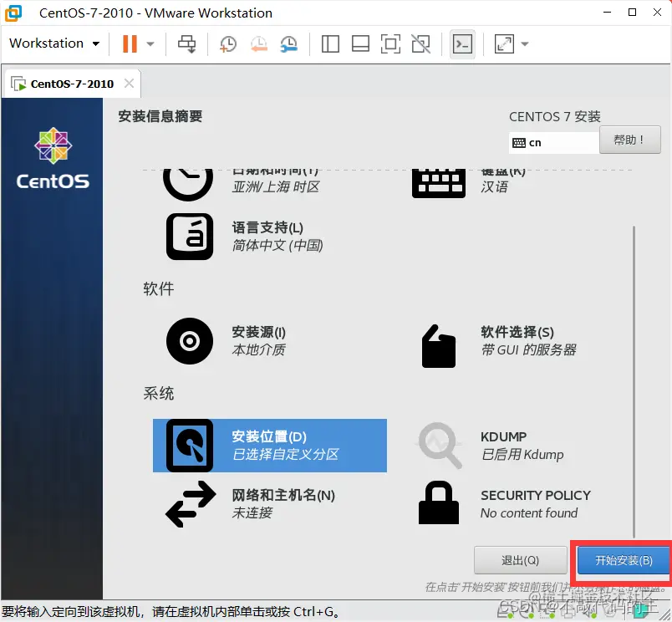Viewport: 672px width, 622px height.
Task: Toggle the thumbnail bar view icon
Action: [x=360, y=43]
